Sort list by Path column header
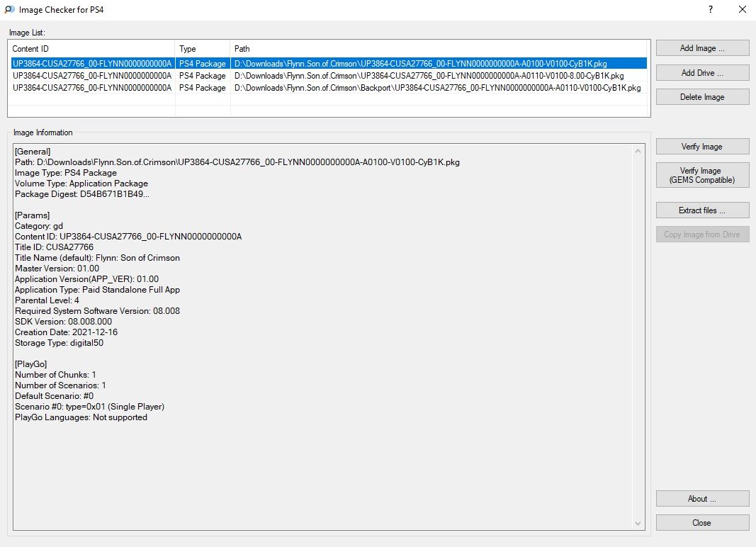This screenshot has height=547, width=756. (x=439, y=49)
